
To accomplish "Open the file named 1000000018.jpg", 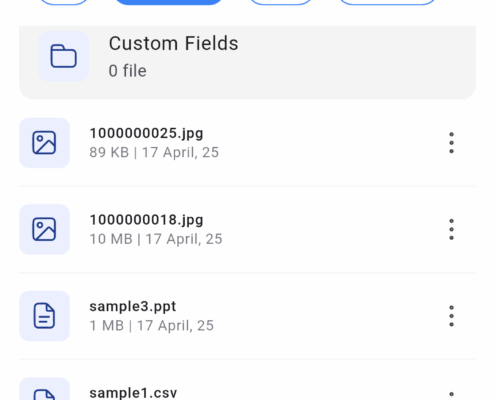I will pos(146,220).
